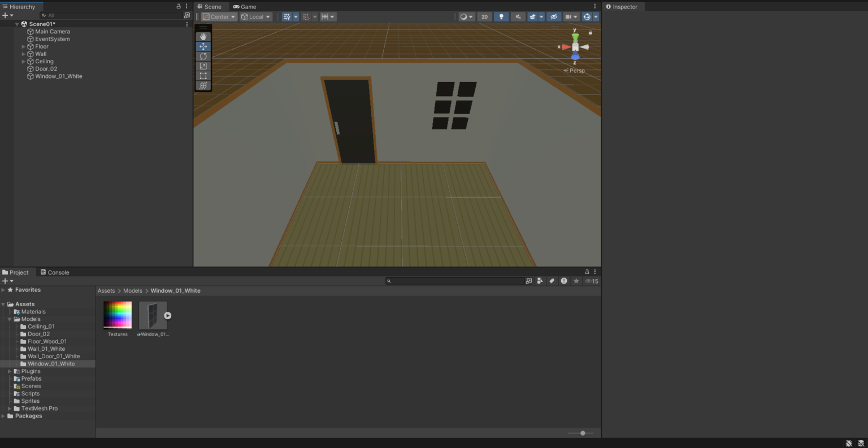
Task: Open the Gizmos toggle icon
Action: 586,16
